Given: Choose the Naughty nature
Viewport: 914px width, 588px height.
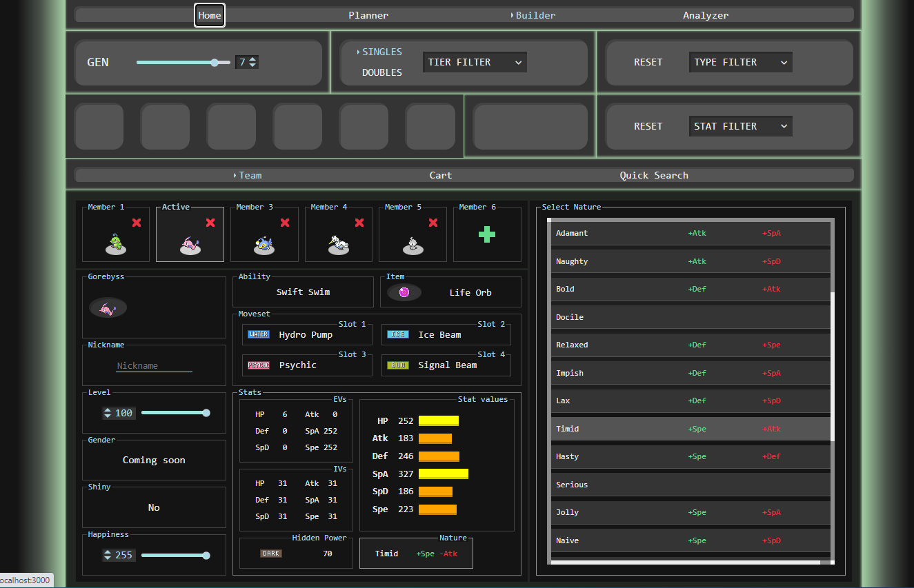Looking at the screenshot, I should 691,261.
